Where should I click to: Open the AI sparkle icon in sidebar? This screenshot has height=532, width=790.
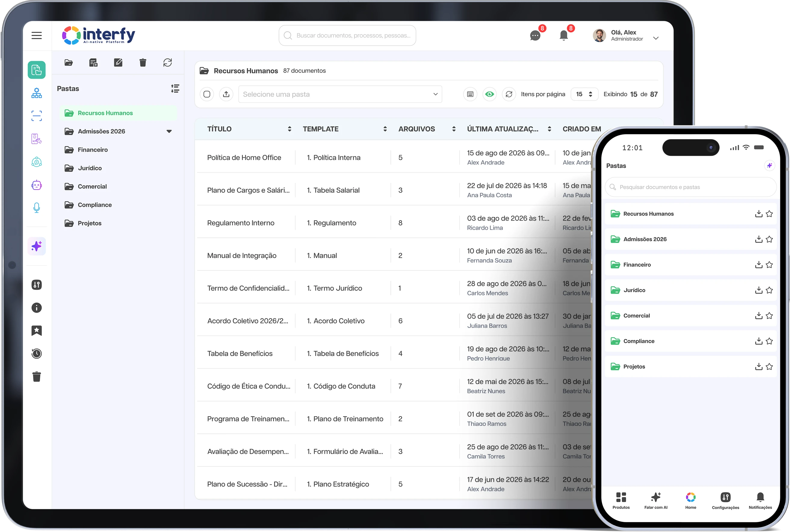pyautogui.click(x=37, y=246)
